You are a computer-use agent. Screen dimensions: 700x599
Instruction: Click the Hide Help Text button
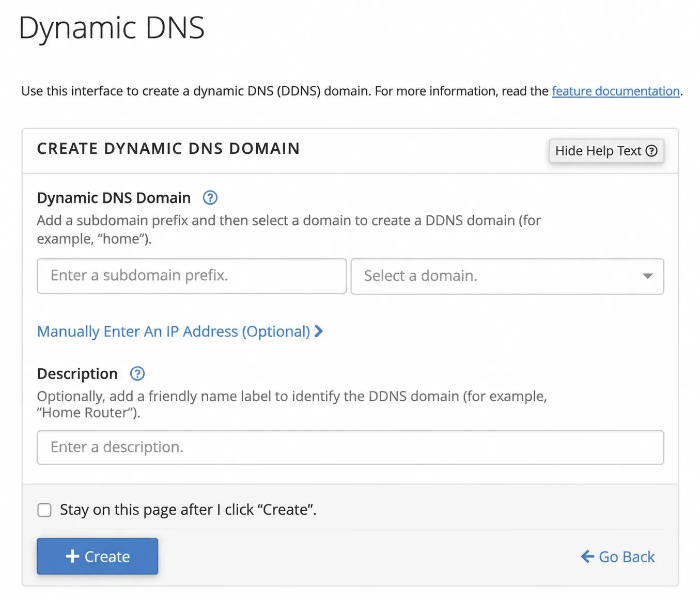(x=606, y=151)
